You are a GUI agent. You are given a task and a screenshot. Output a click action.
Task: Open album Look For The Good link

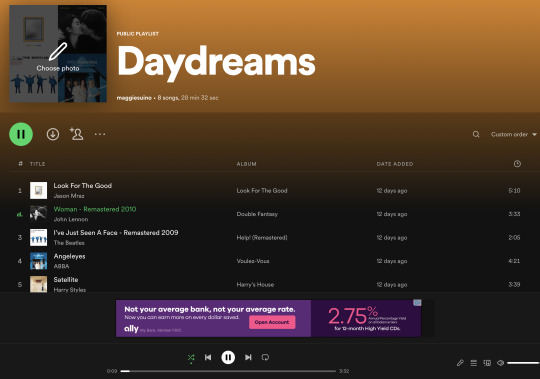(x=262, y=191)
